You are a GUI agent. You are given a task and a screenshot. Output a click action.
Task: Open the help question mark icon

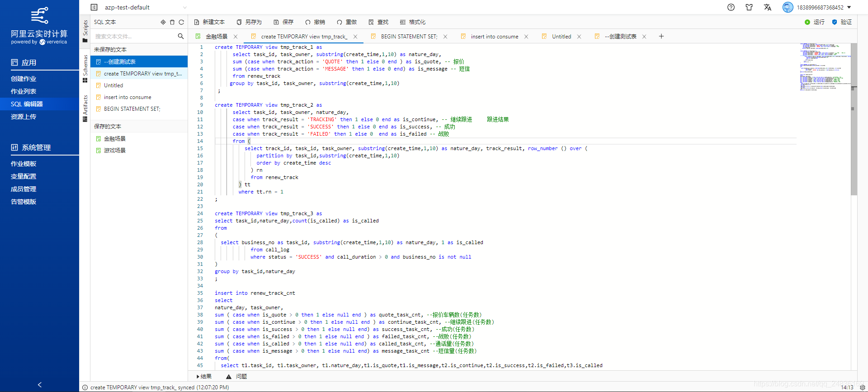pyautogui.click(x=731, y=7)
